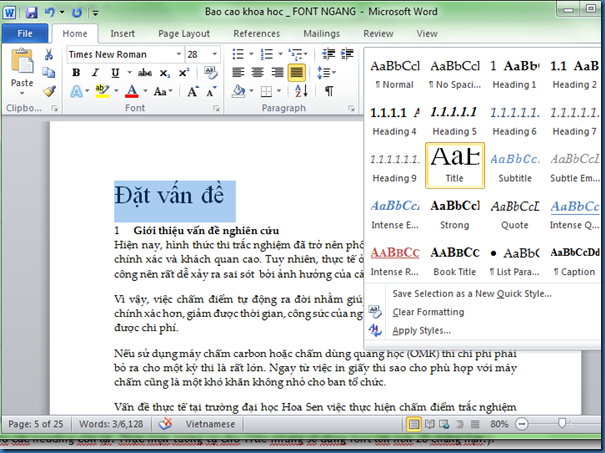Click the proofing errors icon in the status bar

point(165,424)
